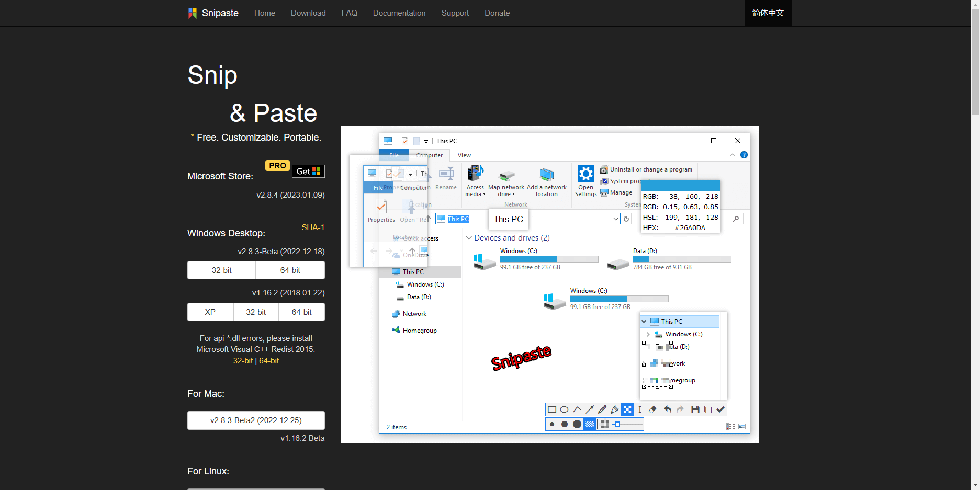Viewport: 980px width, 490px height.
Task: Click the 'Windows Desktop:' heading
Action: 226,233
